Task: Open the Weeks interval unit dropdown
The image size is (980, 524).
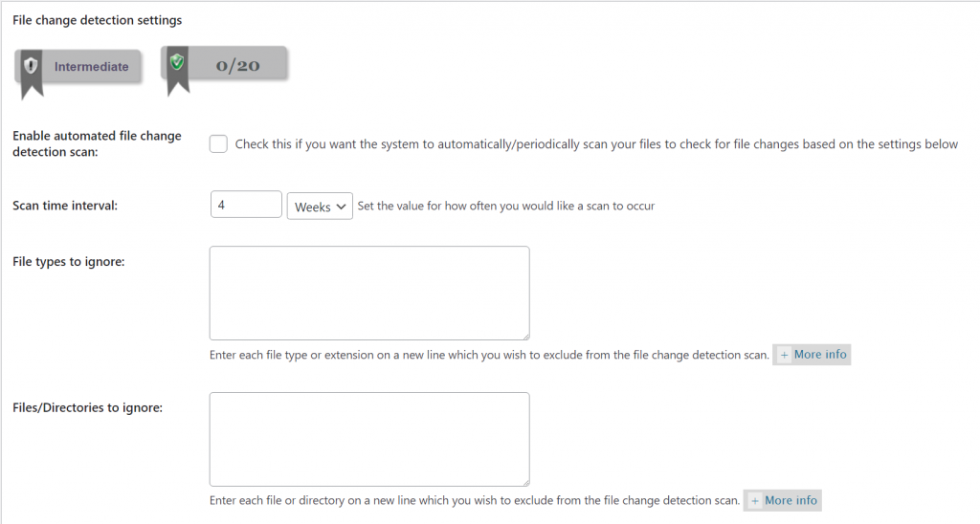Action: [x=320, y=206]
